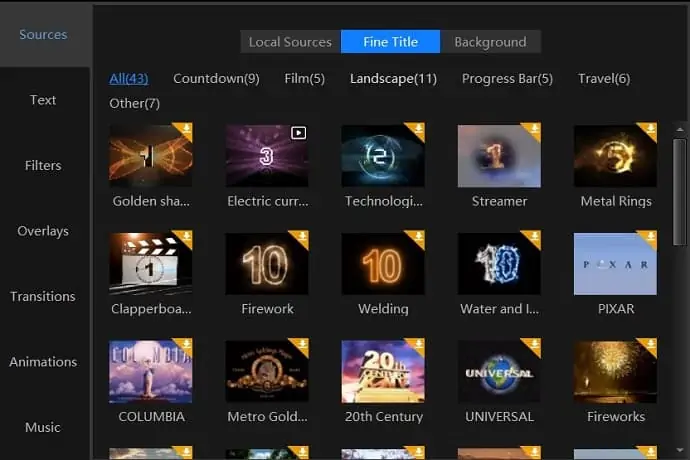This screenshot has width=690, height=460.
Task: Download the Water and I... template
Action: pos(534,237)
